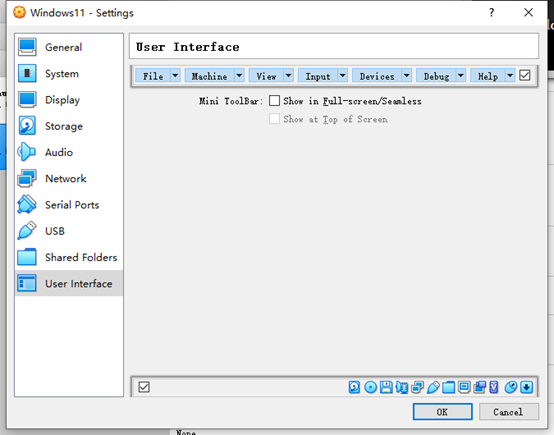554x435 pixels.
Task: Click the question mark help button
Action: [x=491, y=13]
